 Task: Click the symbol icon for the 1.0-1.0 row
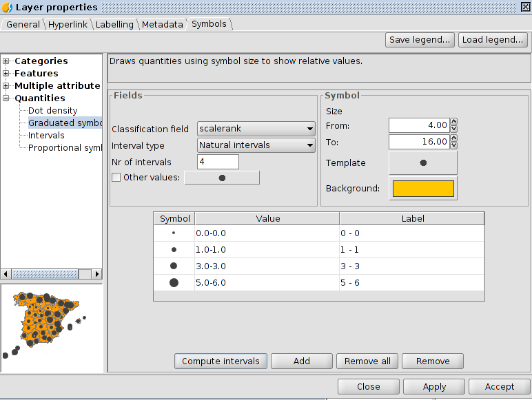tap(174, 250)
